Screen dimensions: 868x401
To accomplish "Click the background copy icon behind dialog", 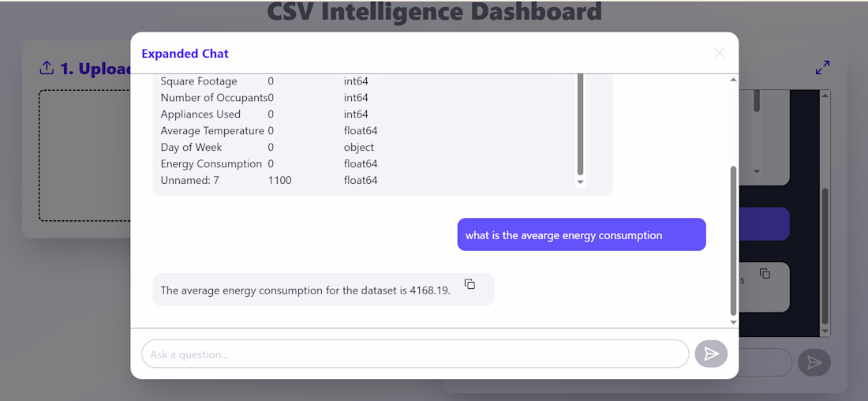I will (765, 274).
